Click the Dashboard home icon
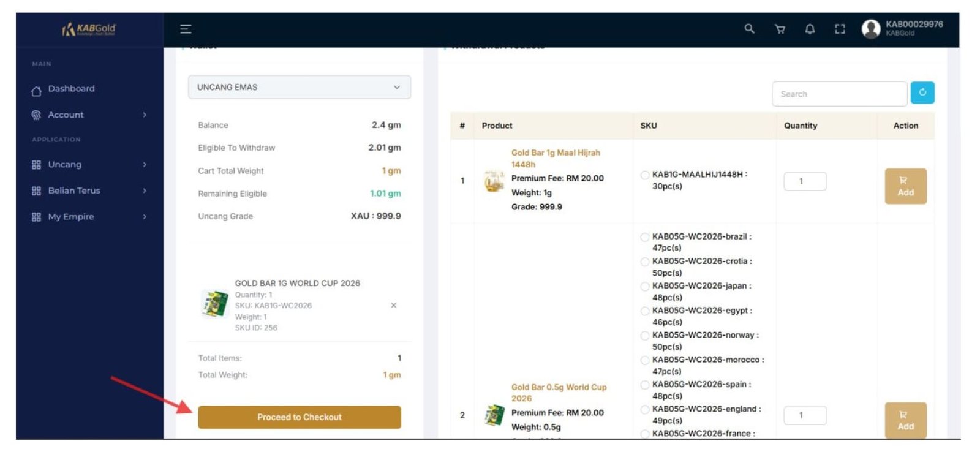The width and height of the screenshot is (980, 449). pyautogui.click(x=36, y=91)
